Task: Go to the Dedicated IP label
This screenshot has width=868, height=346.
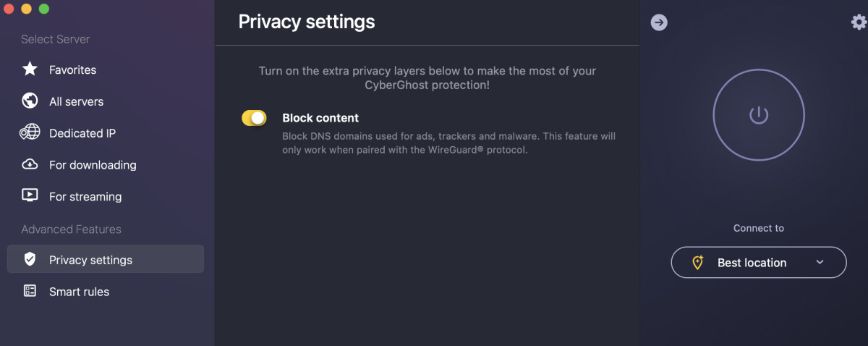Action: click(82, 133)
